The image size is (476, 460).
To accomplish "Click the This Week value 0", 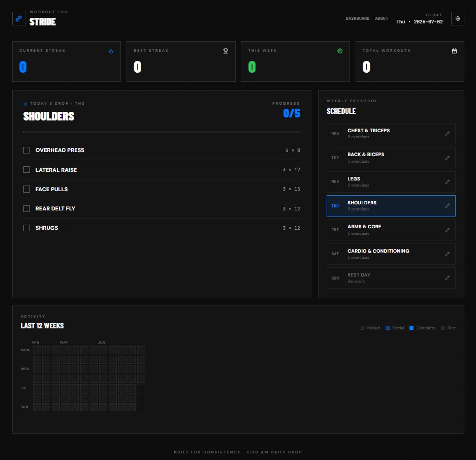I will coord(252,67).
